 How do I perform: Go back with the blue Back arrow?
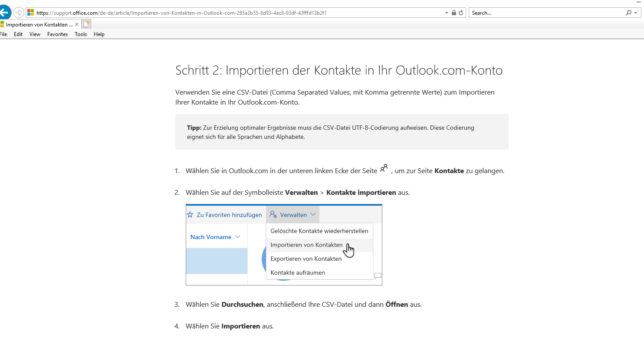click(4, 13)
